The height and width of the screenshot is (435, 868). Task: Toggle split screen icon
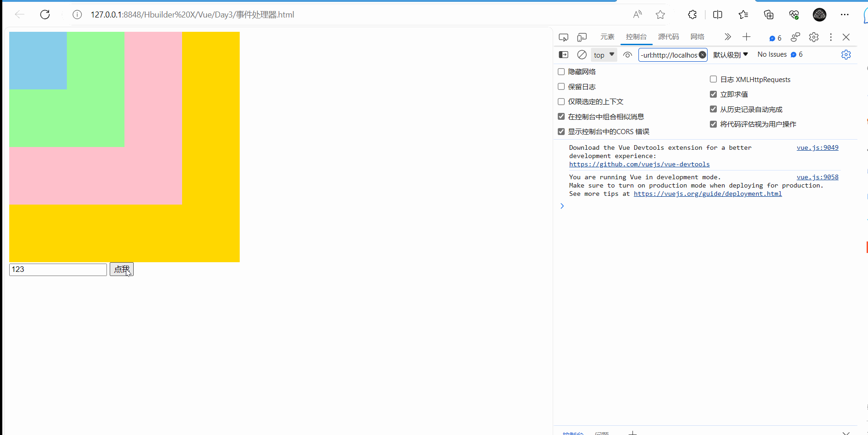[718, 15]
